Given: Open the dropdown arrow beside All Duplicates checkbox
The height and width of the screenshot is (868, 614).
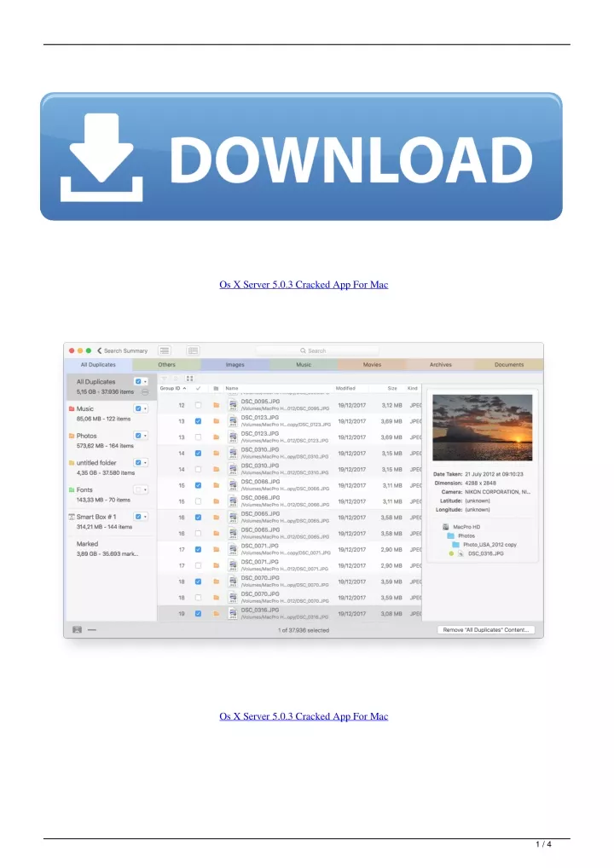Looking at the screenshot, I should coord(145,381).
